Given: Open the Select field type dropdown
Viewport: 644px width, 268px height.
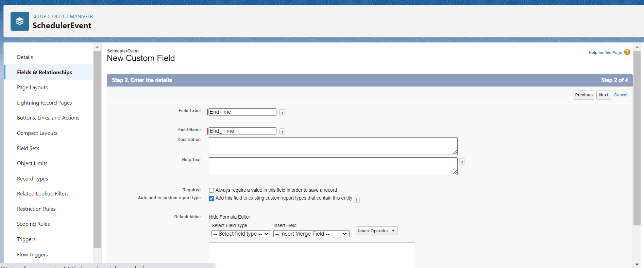Looking at the screenshot, I should [241, 234].
